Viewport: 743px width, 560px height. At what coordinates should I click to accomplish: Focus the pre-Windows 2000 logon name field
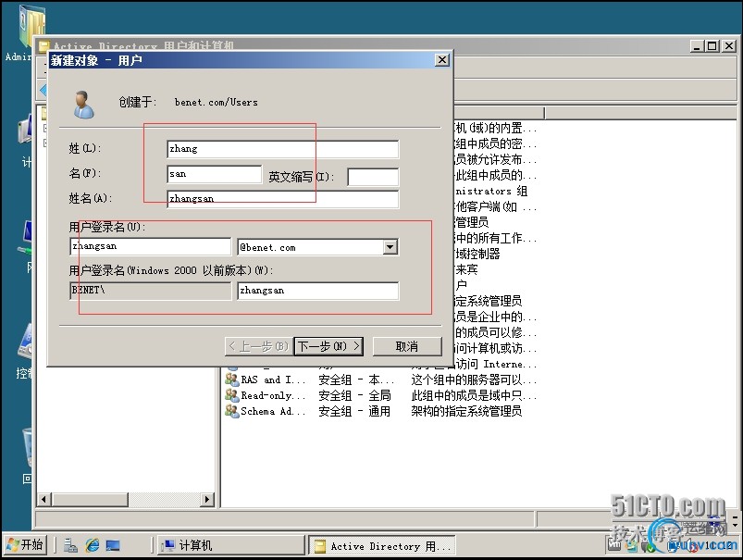(x=318, y=291)
